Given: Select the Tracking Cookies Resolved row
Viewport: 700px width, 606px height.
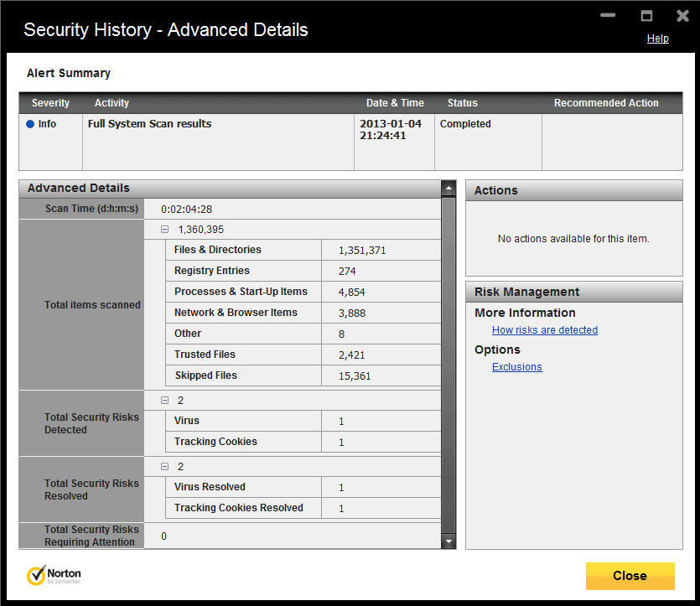Looking at the screenshot, I should (303, 508).
